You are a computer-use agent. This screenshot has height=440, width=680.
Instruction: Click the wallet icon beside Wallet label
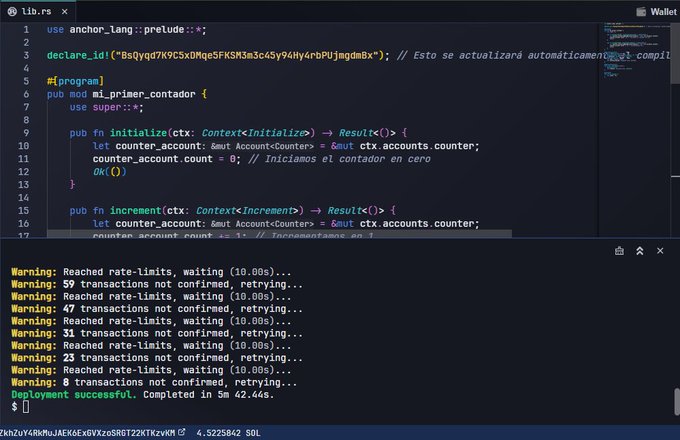coord(641,12)
